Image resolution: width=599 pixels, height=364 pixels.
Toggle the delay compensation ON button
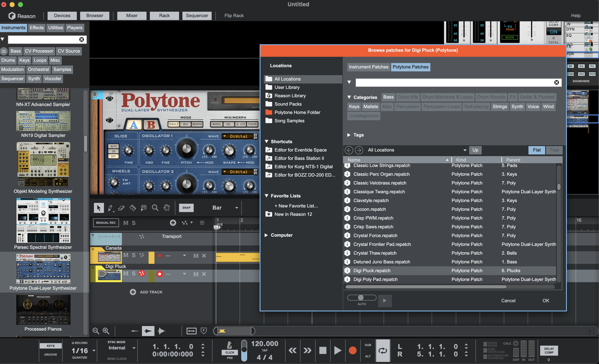[553, 32]
